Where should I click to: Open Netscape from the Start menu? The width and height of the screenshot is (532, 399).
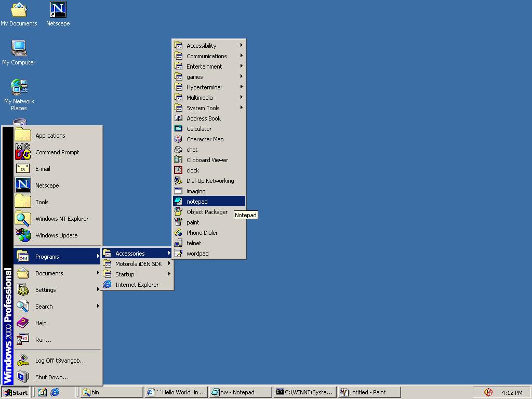tap(58, 185)
